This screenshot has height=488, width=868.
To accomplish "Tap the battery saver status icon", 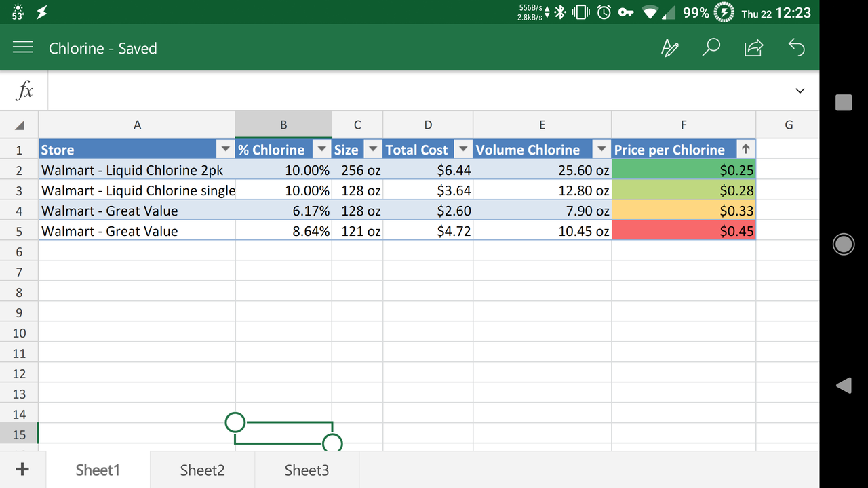I will (725, 12).
